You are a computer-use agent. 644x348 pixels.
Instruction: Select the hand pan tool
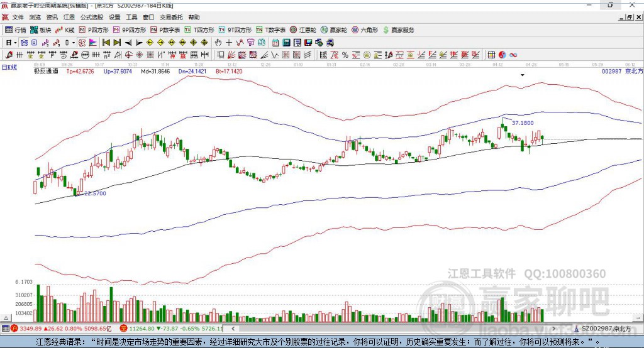(x=218, y=43)
